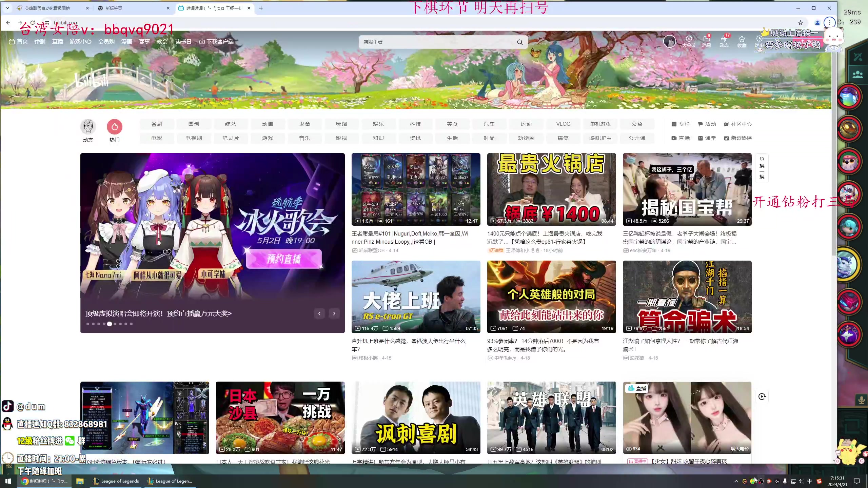Open 大会员 membership icon
This screenshot has height=488, width=868.
pyautogui.click(x=689, y=41)
